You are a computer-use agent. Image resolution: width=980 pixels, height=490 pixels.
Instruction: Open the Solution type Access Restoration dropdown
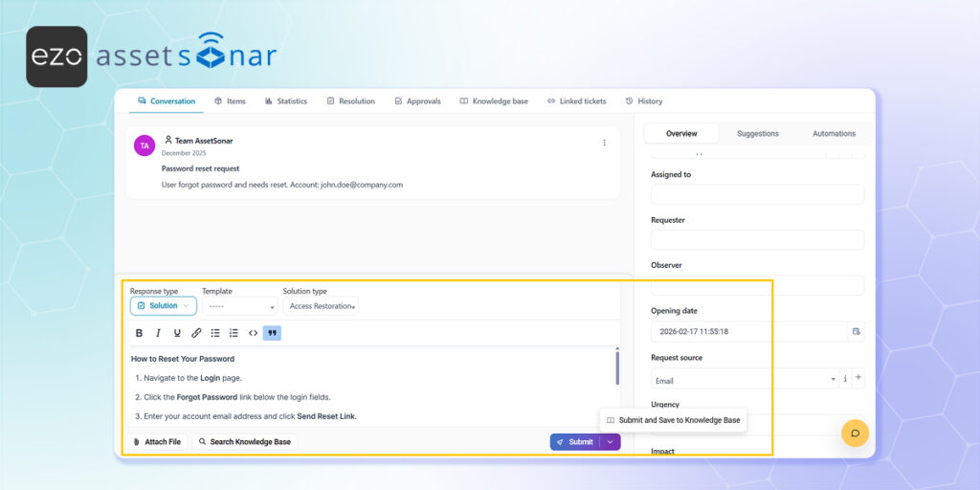[322, 306]
